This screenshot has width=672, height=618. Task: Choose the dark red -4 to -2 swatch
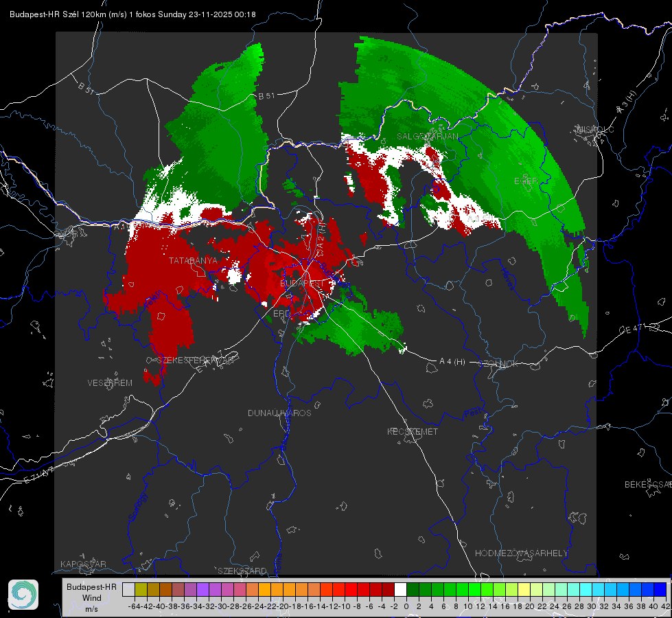tap(389, 589)
